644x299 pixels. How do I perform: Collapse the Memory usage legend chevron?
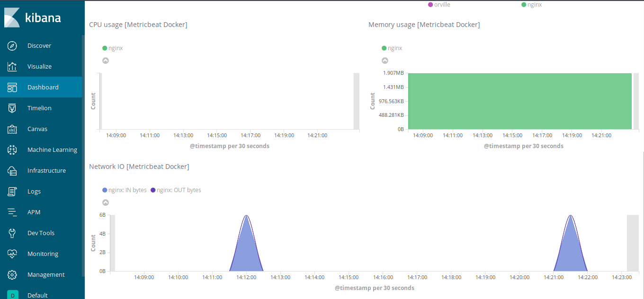385,61
